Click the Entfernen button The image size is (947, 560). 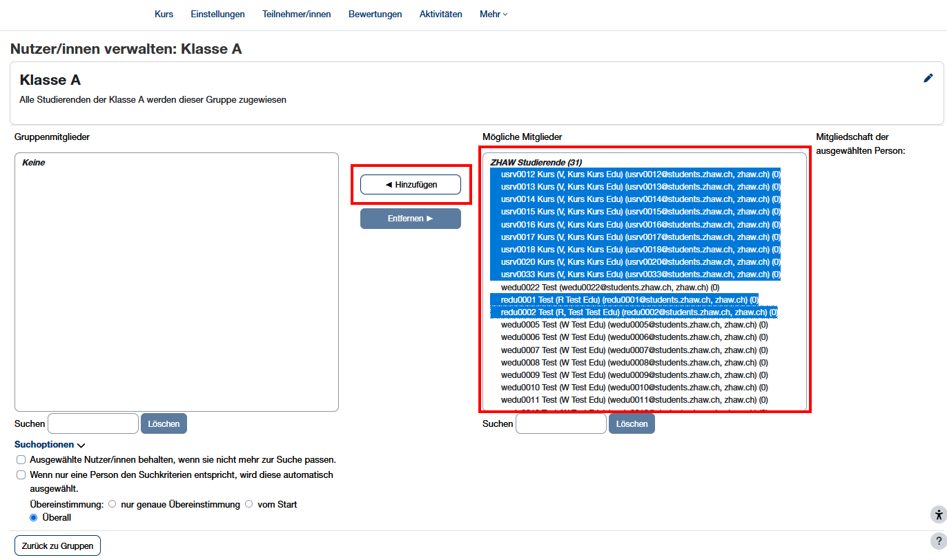click(x=410, y=219)
